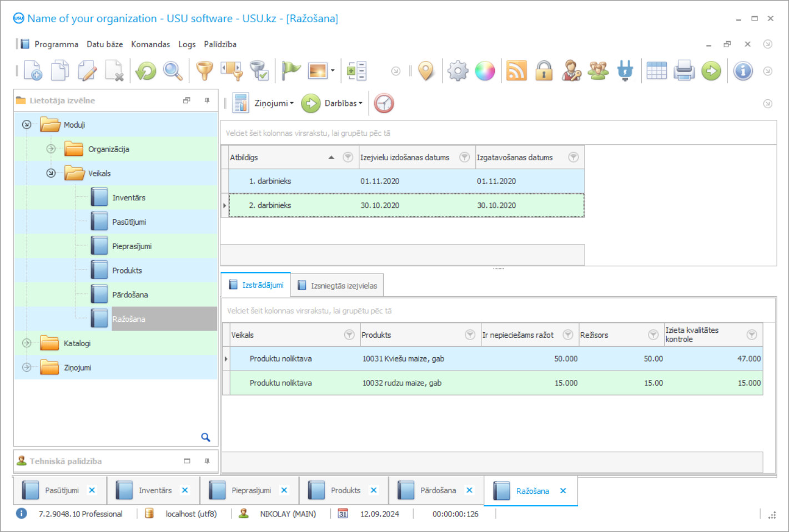Click the printer icon in toolbar
The image size is (789, 532).
684,71
